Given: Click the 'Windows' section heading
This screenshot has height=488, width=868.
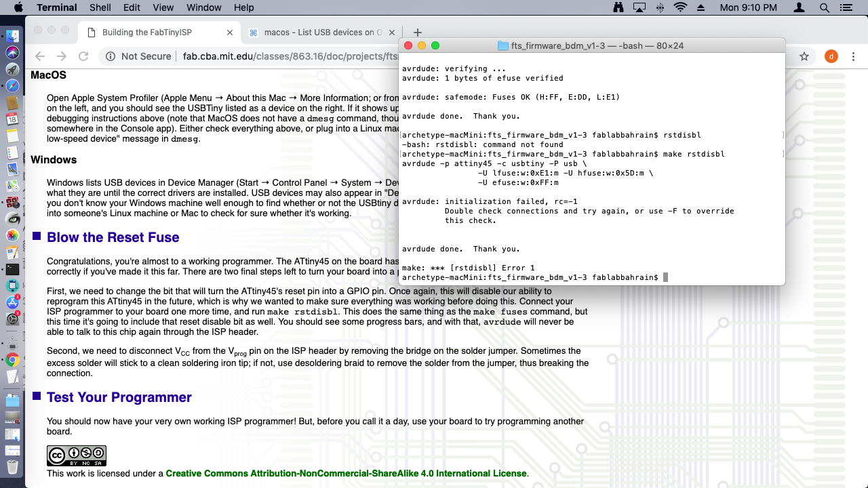Looking at the screenshot, I should pos(54,160).
